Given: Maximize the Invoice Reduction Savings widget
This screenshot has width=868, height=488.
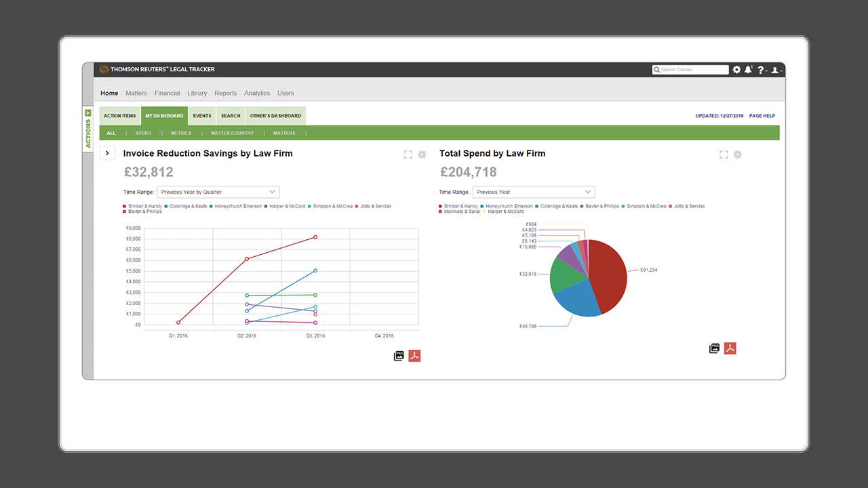Looking at the screenshot, I should [x=408, y=154].
